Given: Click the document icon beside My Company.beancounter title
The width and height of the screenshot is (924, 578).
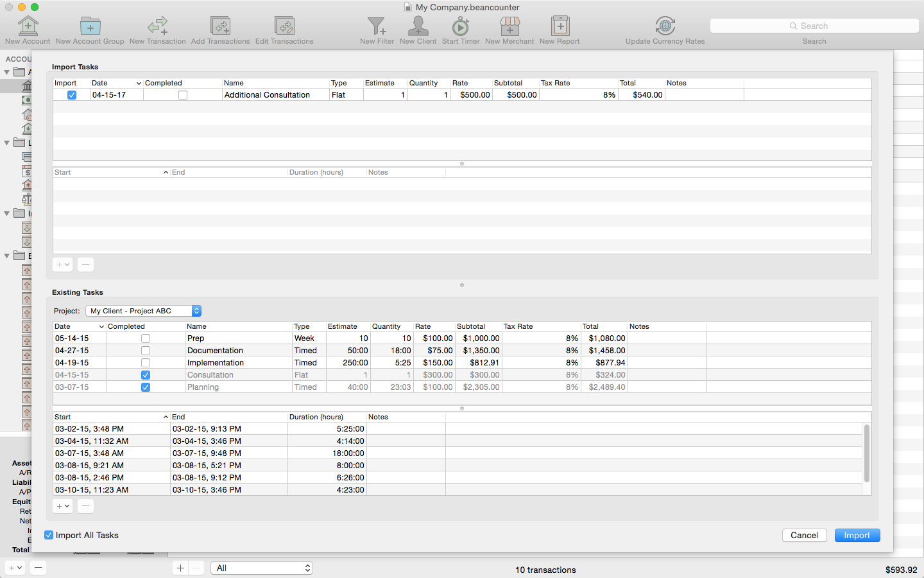Looking at the screenshot, I should point(407,7).
